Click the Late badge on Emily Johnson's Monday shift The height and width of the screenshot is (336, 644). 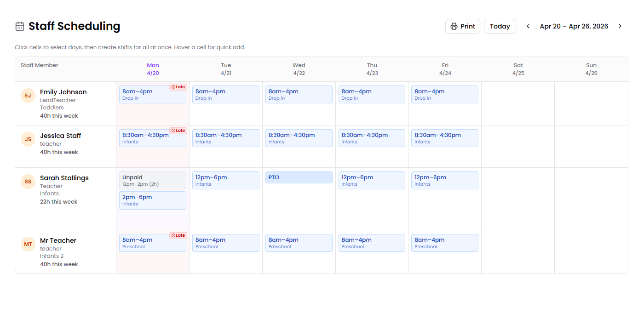click(x=178, y=87)
